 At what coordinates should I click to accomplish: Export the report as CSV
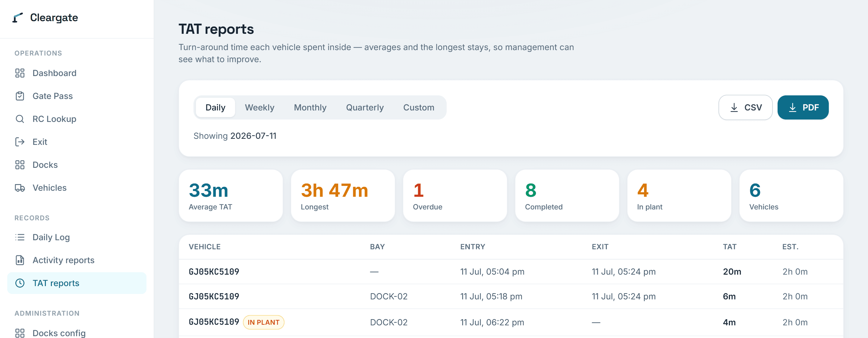745,108
